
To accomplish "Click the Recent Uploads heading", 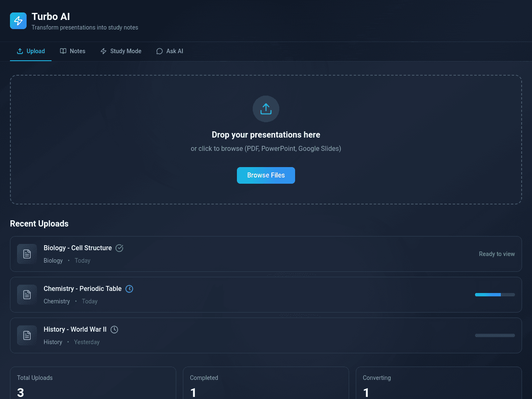I will click(x=39, y=224).
